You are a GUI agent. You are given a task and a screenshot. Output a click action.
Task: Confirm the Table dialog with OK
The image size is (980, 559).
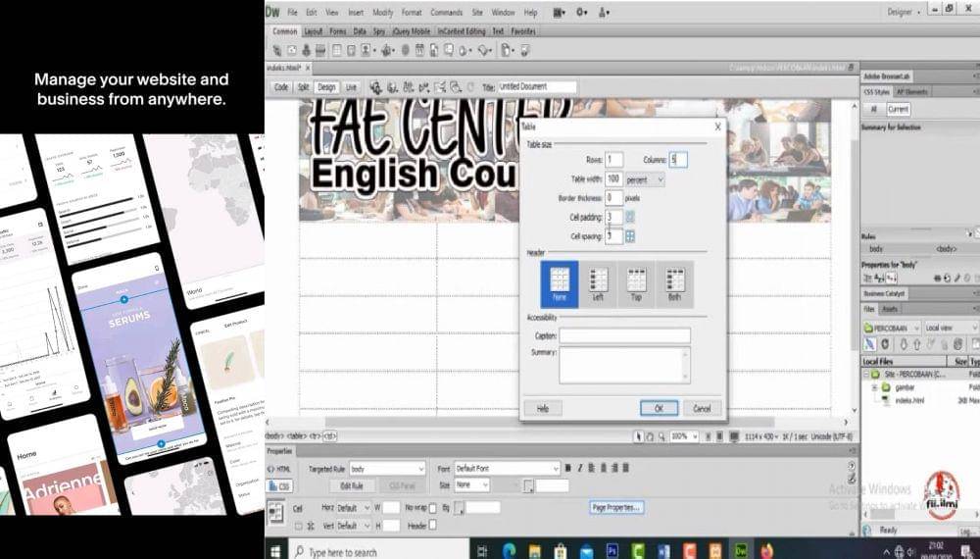pos(659,408)
